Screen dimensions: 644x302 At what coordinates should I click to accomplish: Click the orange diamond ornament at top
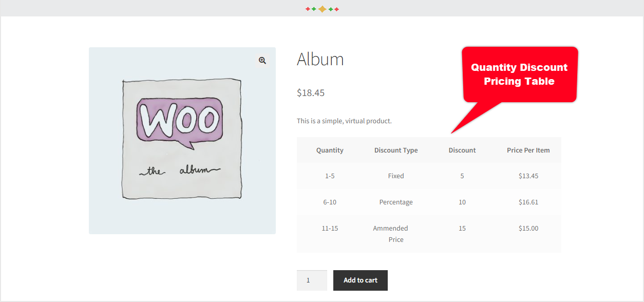322,9
